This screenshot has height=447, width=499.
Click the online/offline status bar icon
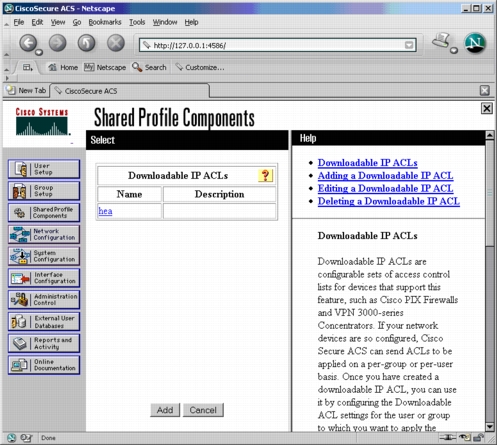click(x=448, y=437)
